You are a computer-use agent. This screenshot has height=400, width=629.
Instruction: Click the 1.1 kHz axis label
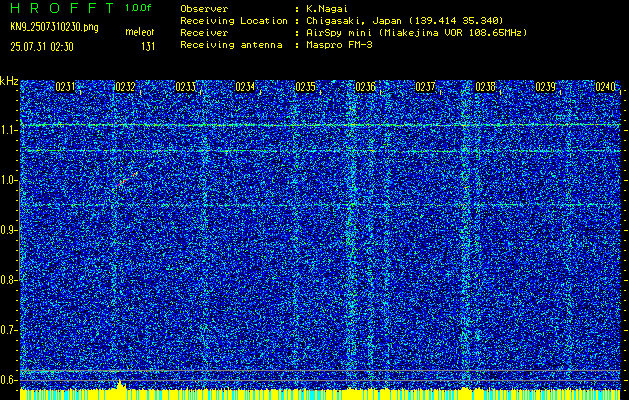[x=8, y=130]
